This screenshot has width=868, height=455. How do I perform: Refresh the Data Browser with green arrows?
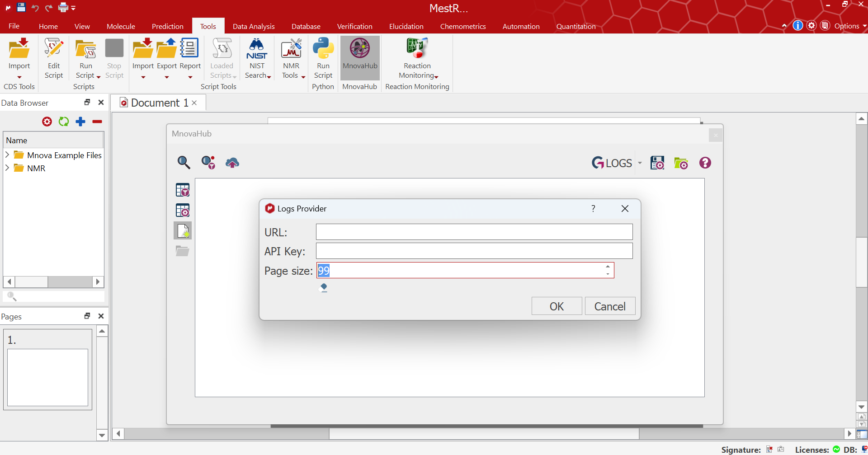click(x=64, y=122)
